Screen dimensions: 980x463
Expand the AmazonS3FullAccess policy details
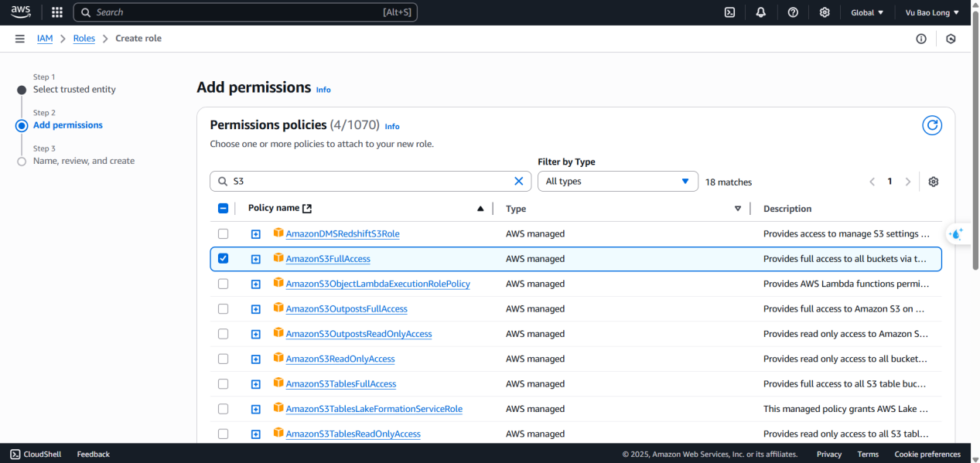coord(256,259)
